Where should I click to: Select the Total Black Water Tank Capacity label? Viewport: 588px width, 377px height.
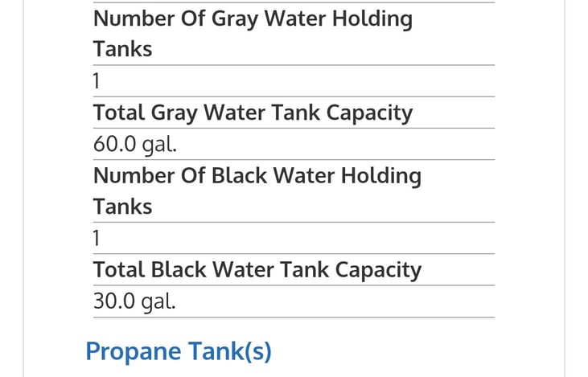click(x=257, y=270)
